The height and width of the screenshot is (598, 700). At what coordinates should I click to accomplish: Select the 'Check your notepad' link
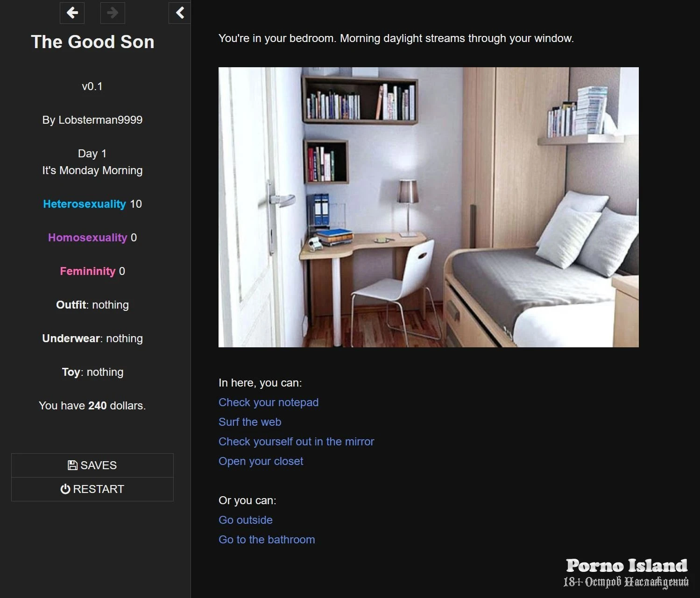point(268,402)
